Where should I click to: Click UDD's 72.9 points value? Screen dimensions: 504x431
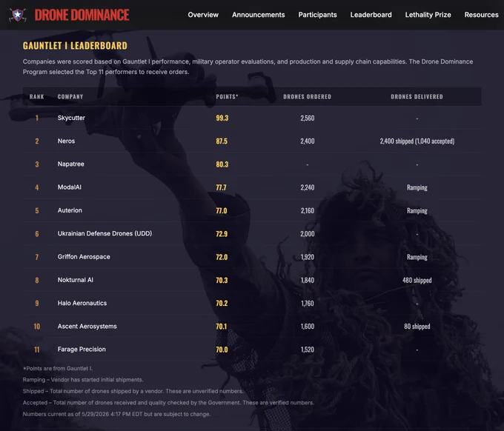pyautogui.click(x=222, y=233)
